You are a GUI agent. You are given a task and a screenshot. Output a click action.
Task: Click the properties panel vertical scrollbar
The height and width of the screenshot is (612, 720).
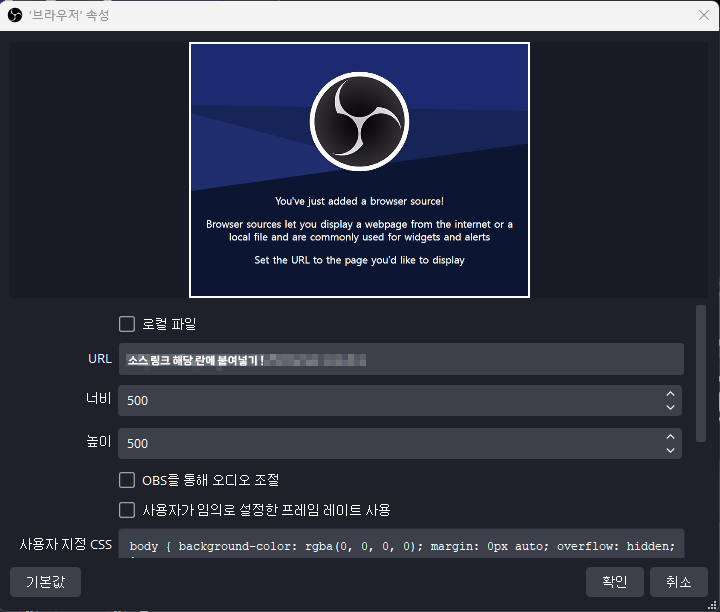coord(701,373)
